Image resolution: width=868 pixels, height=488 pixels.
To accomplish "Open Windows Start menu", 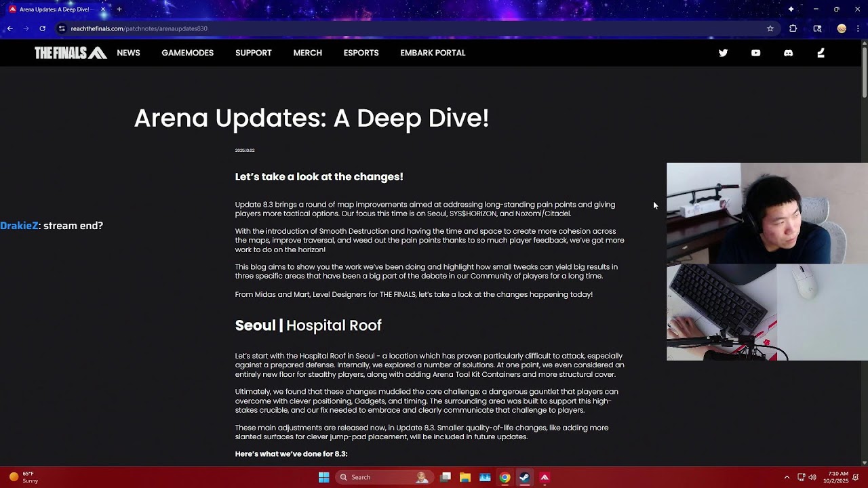I will tap(323, 477).
